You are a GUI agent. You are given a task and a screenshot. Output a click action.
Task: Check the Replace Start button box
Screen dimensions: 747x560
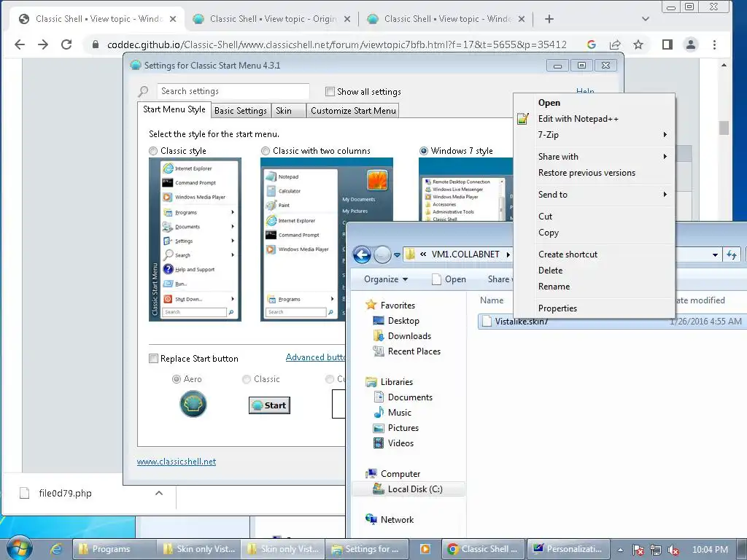tap(153, 359)
